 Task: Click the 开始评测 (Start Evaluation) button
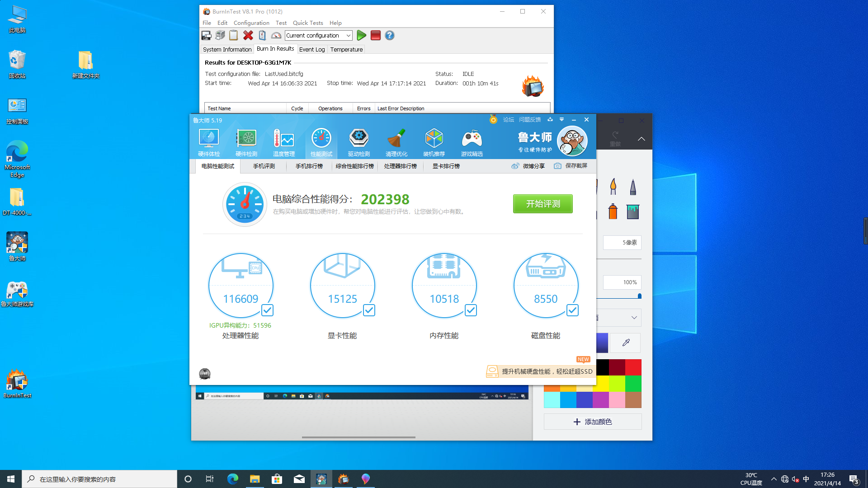pyautogui.click(x=542, y=203)
